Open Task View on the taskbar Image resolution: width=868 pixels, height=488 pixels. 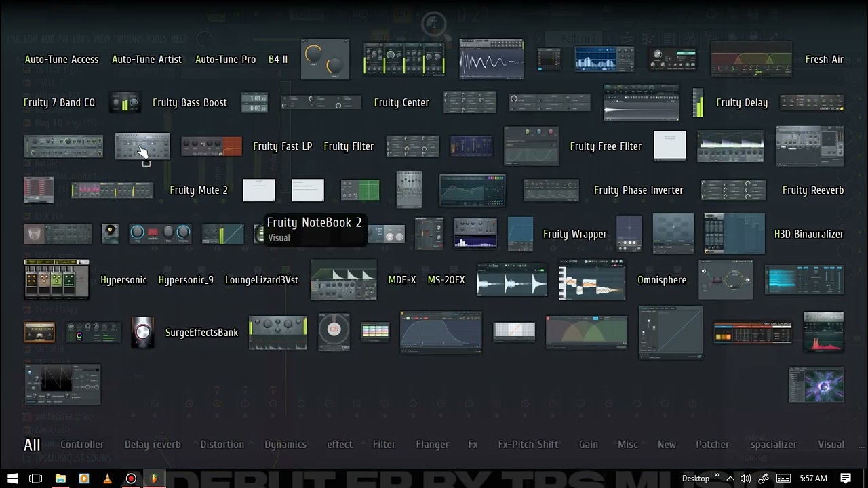(x=36, y=479)
